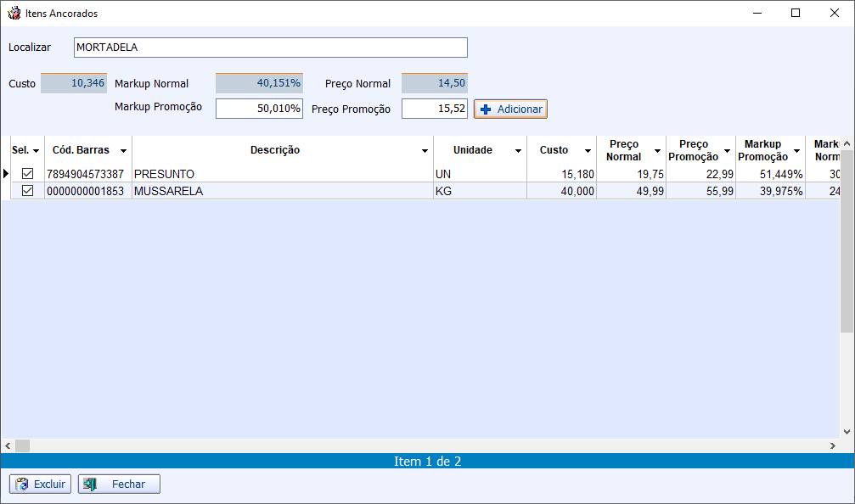
Task: Click the vertical scrollbar down arrow
Action: pyautogui.click(x=847, y=432)
